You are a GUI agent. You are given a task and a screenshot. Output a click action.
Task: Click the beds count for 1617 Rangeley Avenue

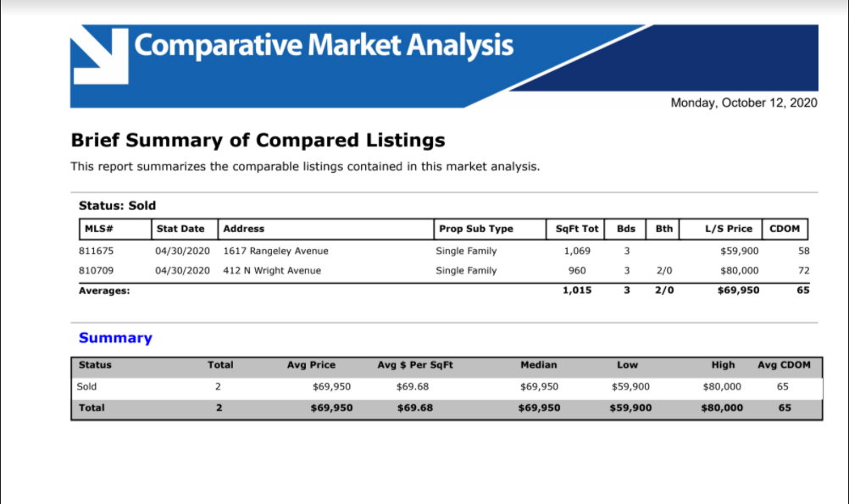click(x=626, y=252)
